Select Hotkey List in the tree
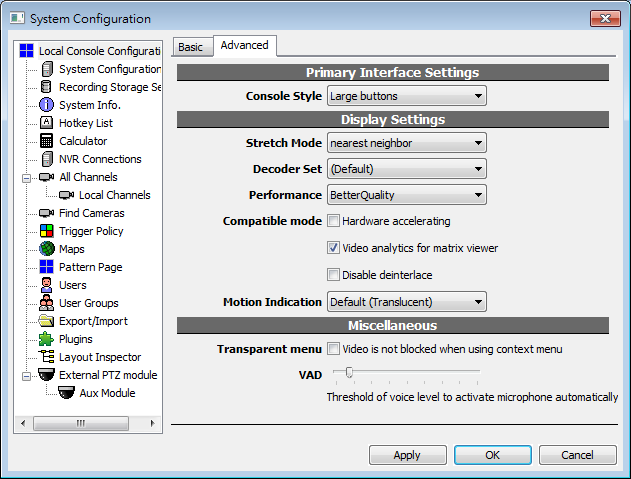 tap(86, 123)
